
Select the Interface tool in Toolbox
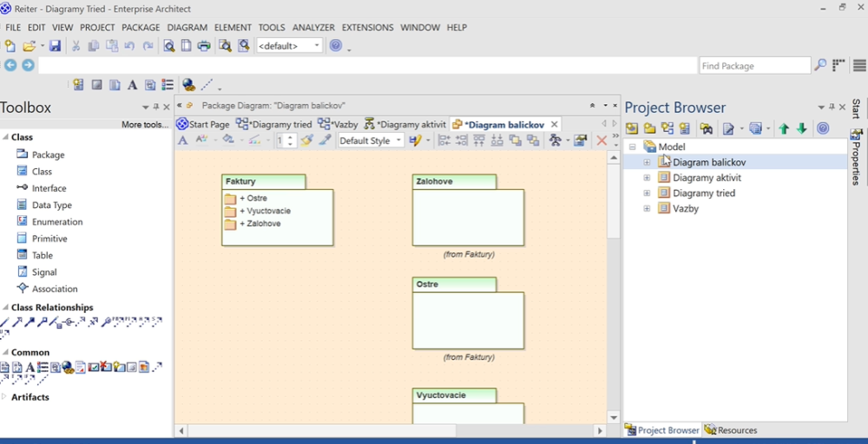pos(49,188)
